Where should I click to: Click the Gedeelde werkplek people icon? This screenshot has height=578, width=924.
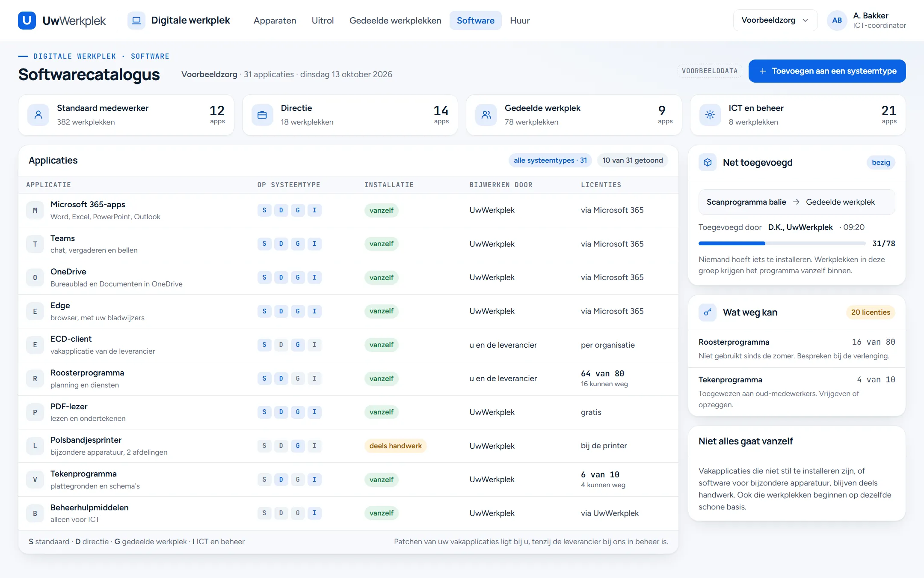click(x=486, y=115)
